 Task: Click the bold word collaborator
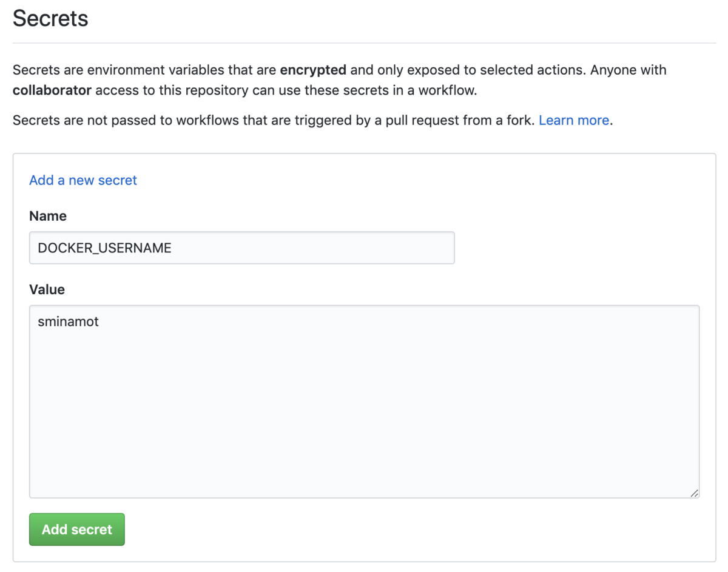[52, 90]
